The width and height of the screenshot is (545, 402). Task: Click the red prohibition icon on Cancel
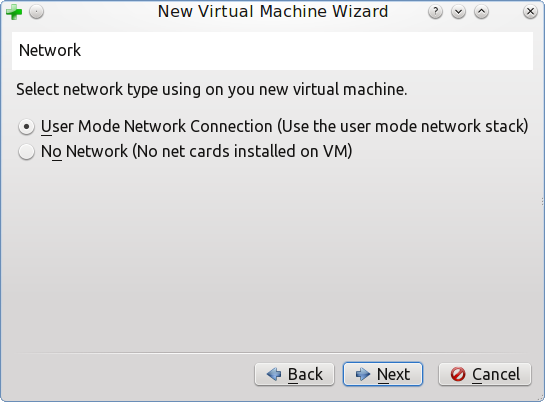pyautogui.click(x=458, y=374)
